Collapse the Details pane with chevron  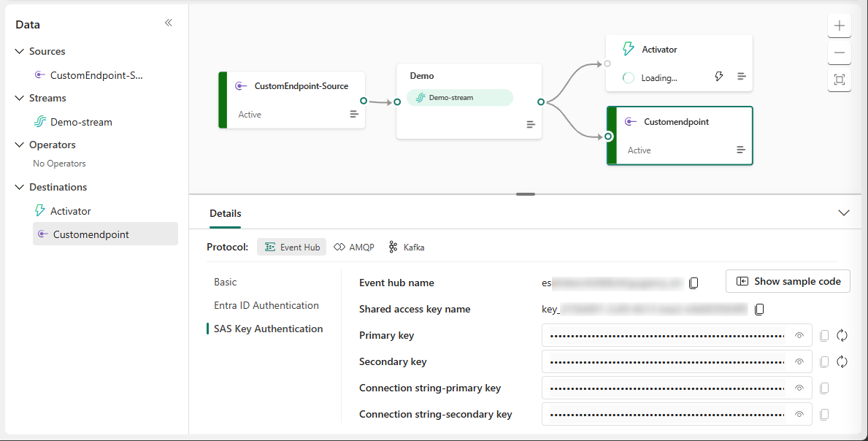(x=844, y=213)
